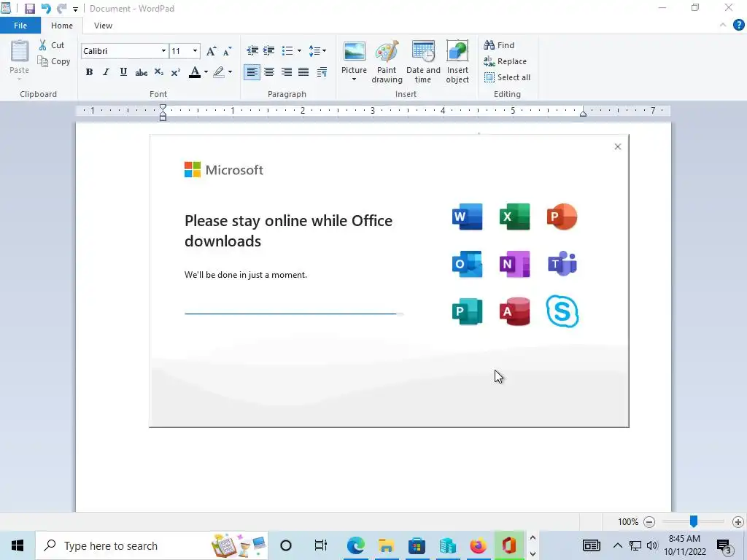Click the Office icon on the taskbar
This screenshot has width=747, height=560.
coord(508,545)
